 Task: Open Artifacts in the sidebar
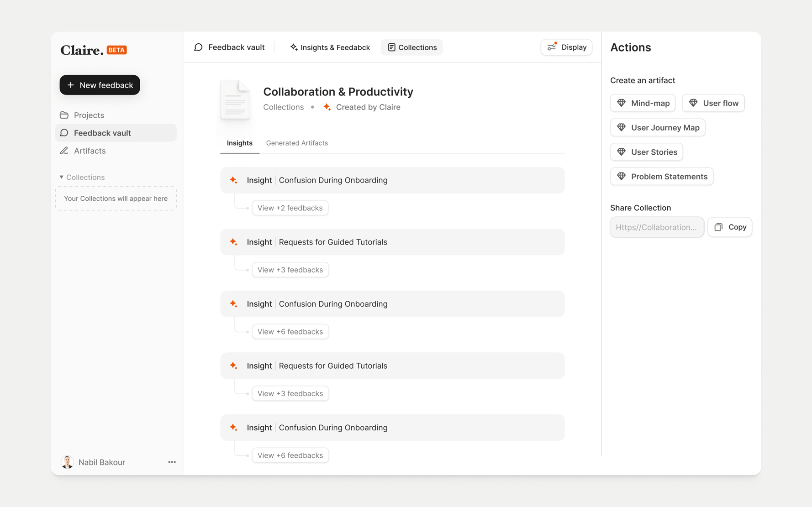coord(116,151)
